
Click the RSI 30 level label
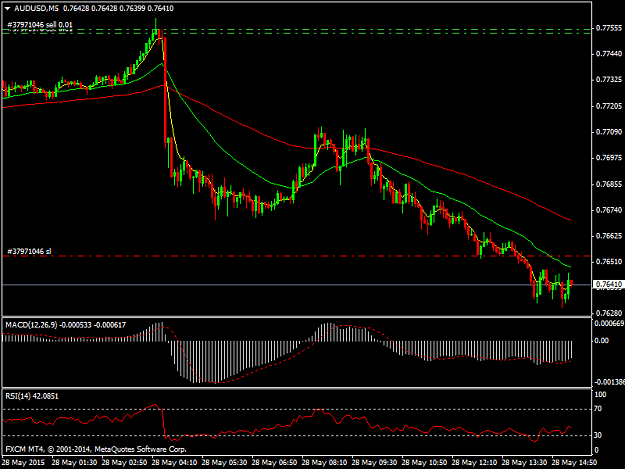coord(598,435)
